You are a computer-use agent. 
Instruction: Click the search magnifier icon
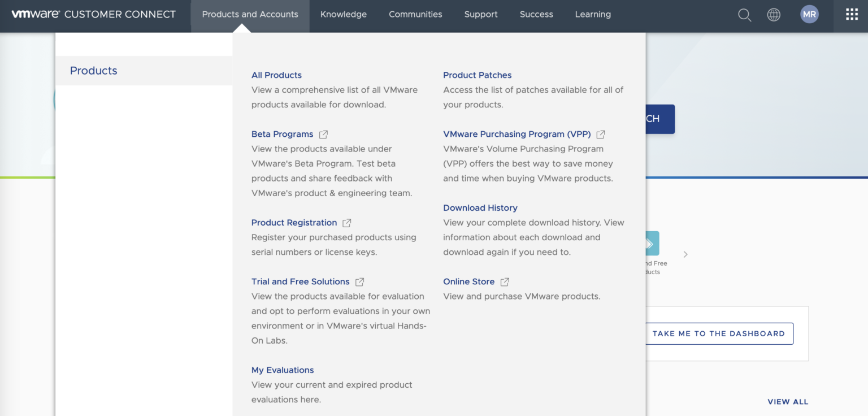pyautogui.click(x=745, y=15)
